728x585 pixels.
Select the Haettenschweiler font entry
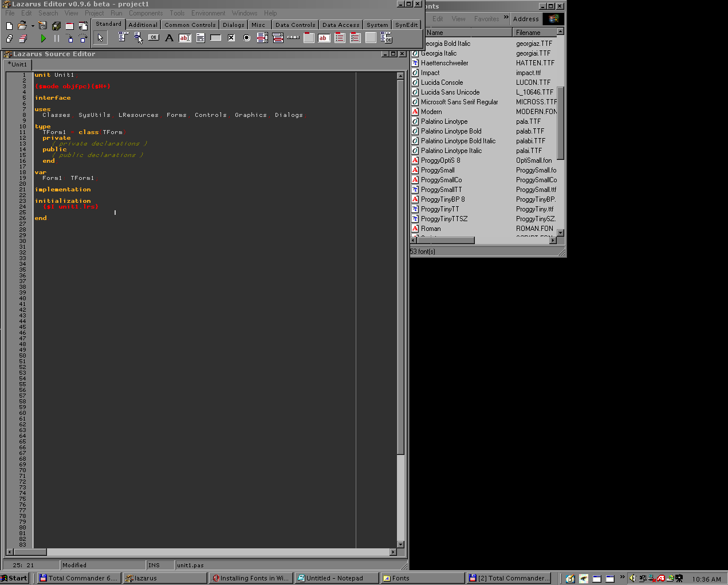pyautogui.click(x=444, y=63)
